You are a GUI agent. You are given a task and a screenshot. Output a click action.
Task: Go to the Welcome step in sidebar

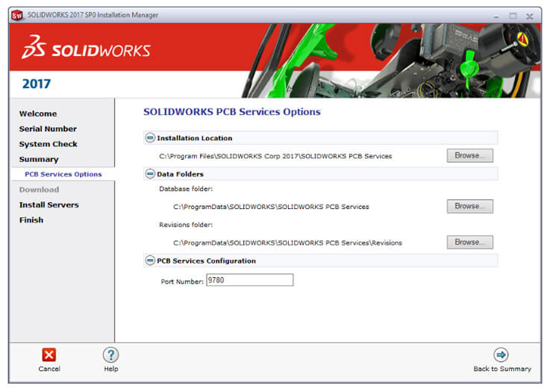point(38,114)
